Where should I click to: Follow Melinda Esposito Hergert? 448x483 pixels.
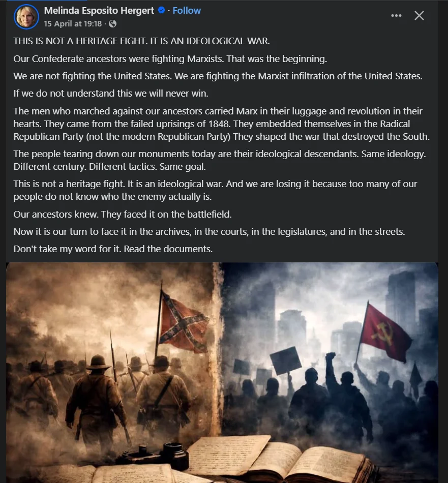point(187,11)
